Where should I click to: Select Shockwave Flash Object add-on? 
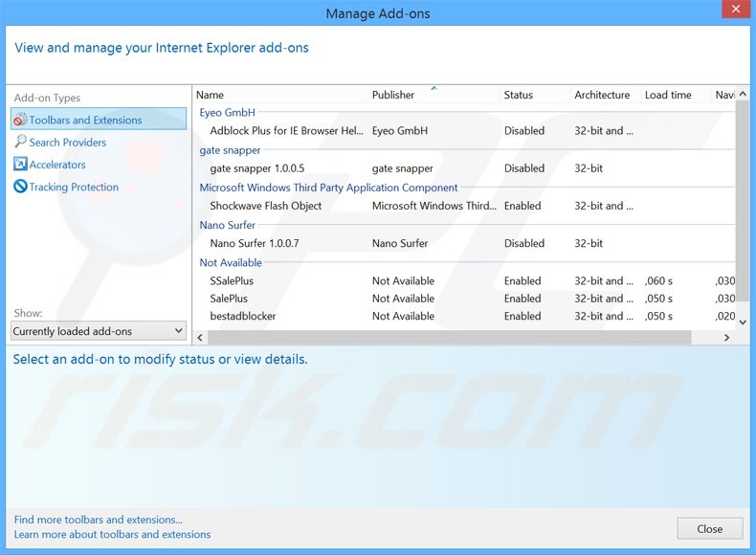(x=465, y=206)
